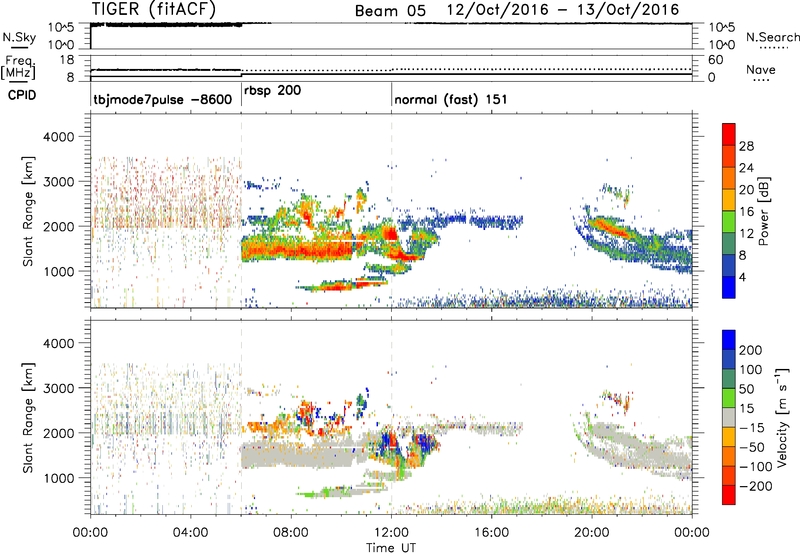Click the Nave legend label

pyautogui.click(x=761, y=69)
